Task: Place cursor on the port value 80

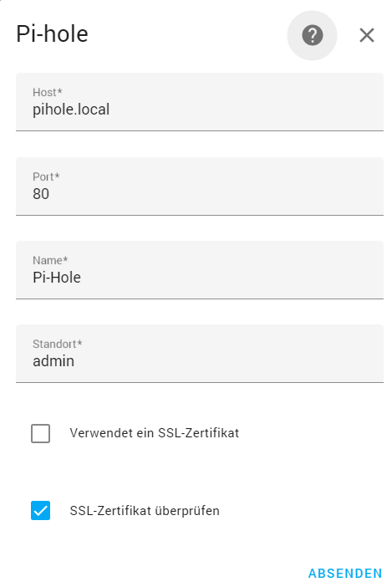Action: tap(41, 194)
